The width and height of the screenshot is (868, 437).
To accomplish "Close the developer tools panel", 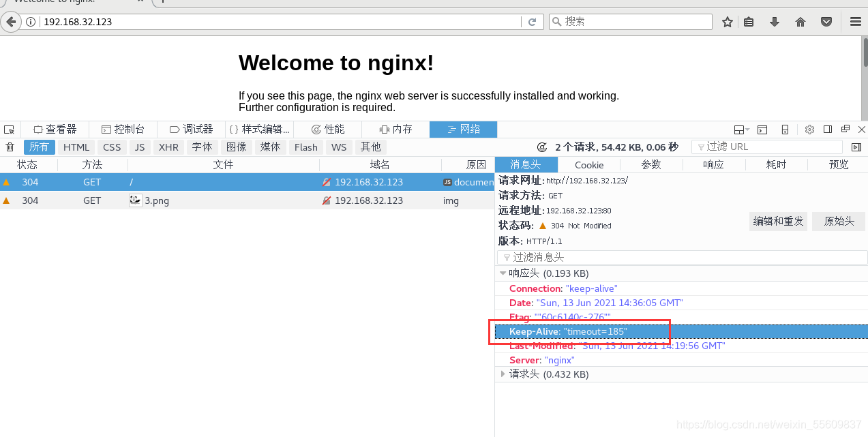I will [x=862, y=130].
